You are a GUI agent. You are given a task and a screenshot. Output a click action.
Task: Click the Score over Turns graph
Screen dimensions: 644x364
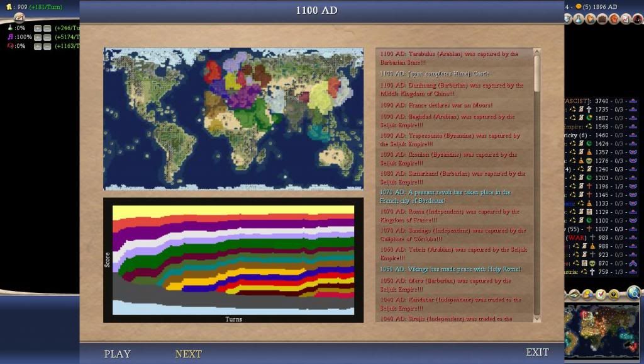click(x=233, y=260)
